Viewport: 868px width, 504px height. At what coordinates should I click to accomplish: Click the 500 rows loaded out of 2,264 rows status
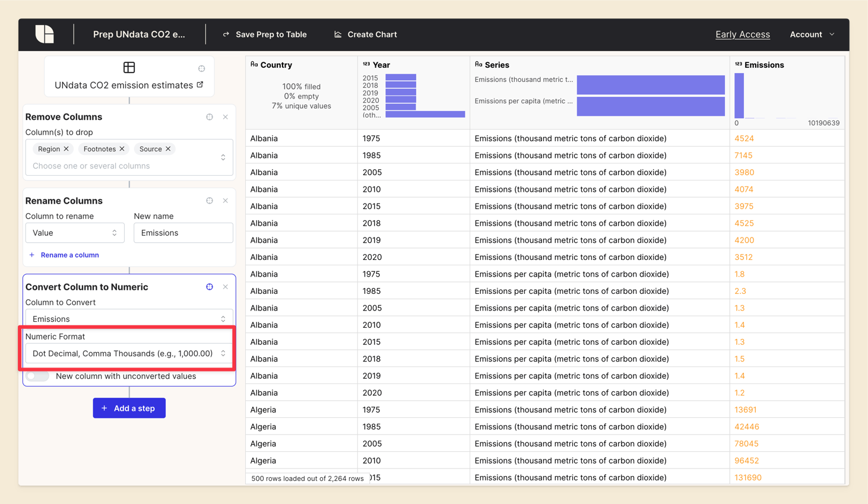tap(308, 478)
